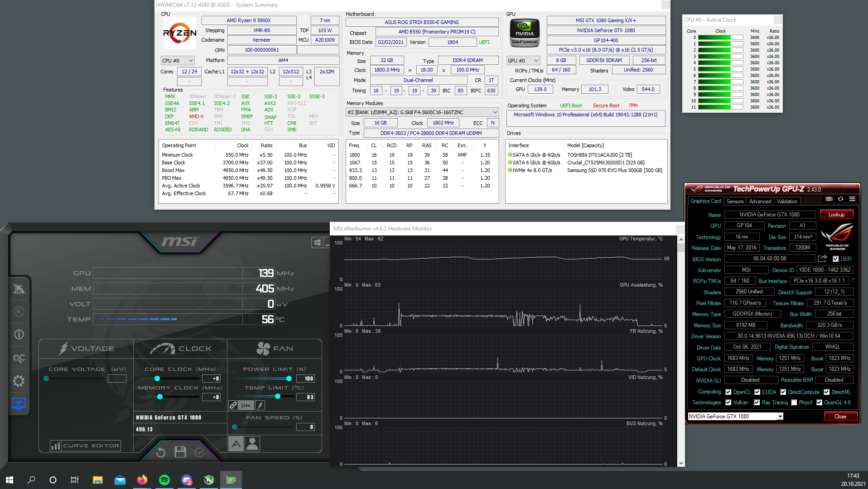868x489 pixels.
Task: Toggle the PhysX checkbox
Action: pos(794,403)
